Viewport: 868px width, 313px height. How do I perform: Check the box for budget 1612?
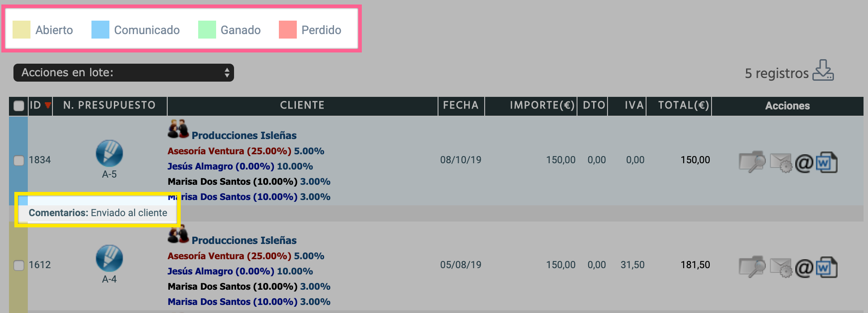tap(19, 265)
